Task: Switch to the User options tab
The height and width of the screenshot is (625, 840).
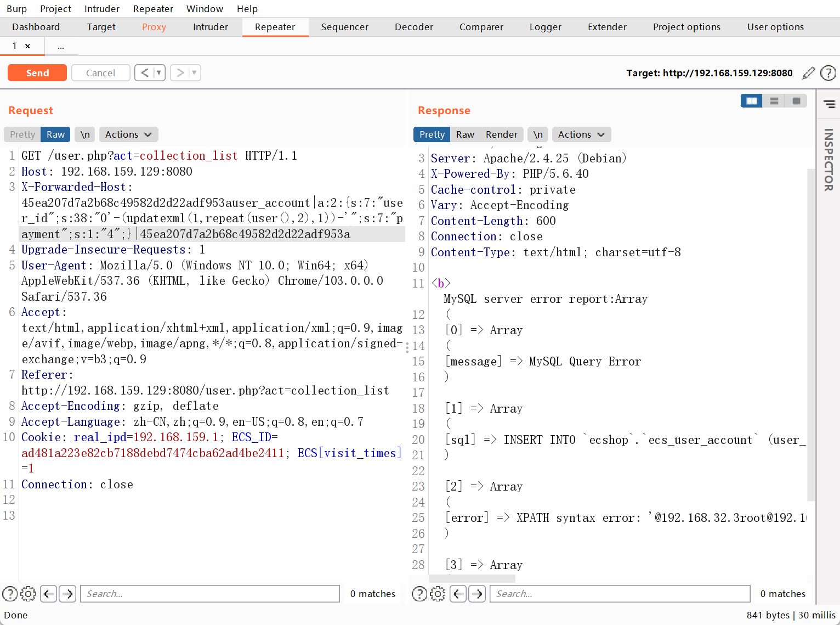Action: click(775, 27)
